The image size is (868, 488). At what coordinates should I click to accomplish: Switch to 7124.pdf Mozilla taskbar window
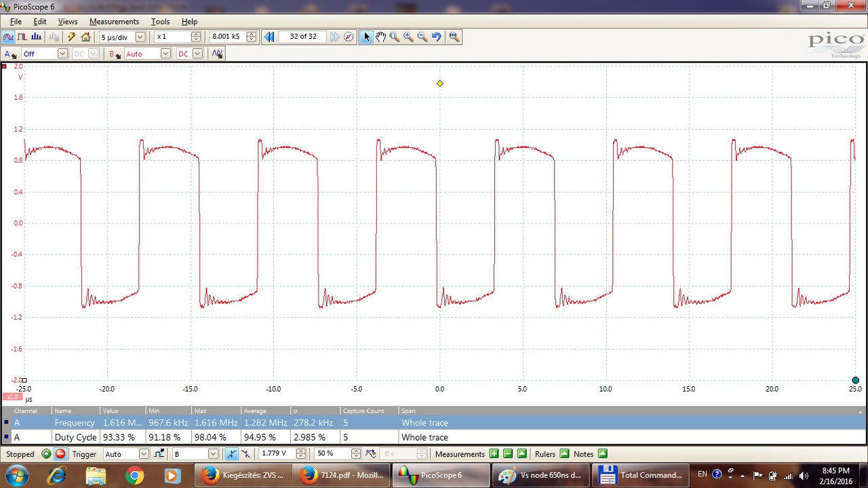click(x=342, y=475)
